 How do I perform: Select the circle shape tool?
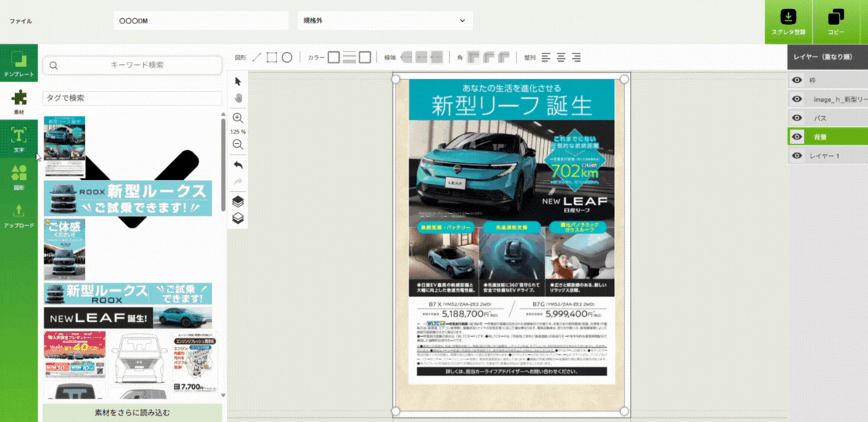point(287,57)
